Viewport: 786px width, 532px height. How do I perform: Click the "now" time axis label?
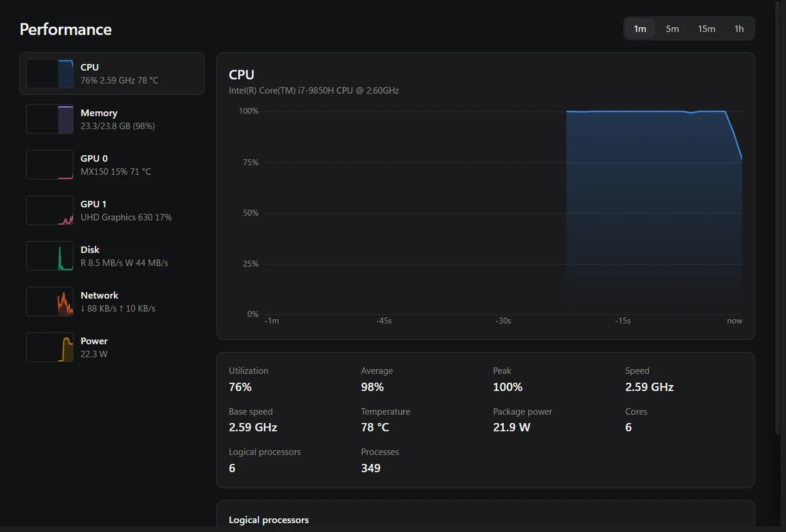735,320
